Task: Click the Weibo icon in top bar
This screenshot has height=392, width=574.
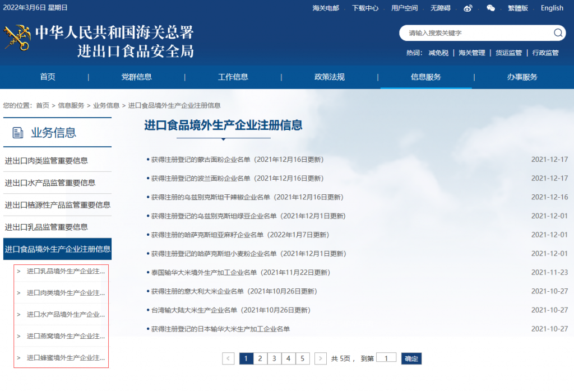Action: (468, 8)
